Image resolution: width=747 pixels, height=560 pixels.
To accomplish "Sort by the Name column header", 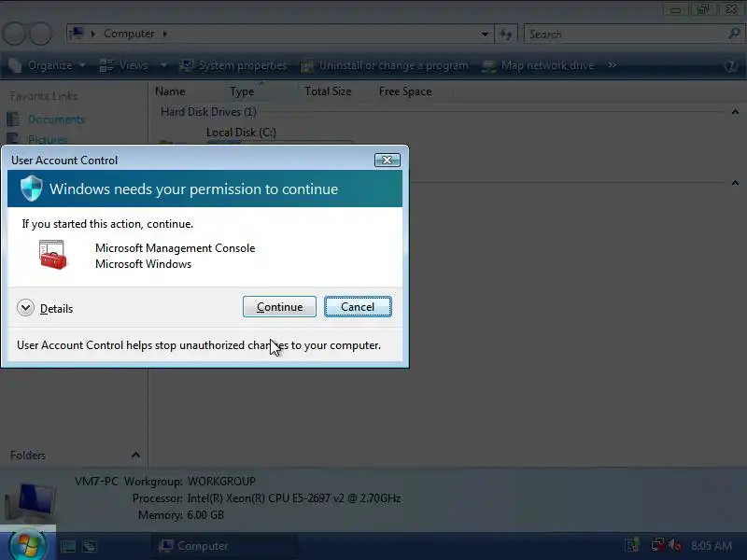I will [x=170, y=91].
